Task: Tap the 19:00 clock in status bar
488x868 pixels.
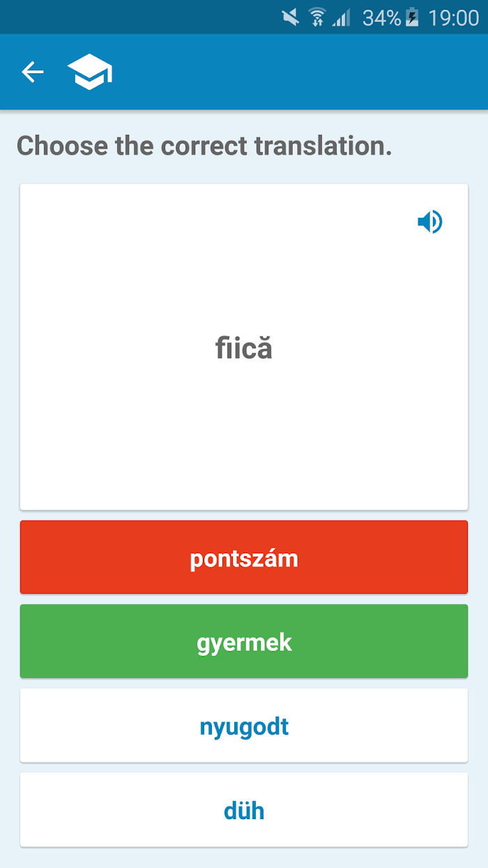Action: click(x=453, y=17)
